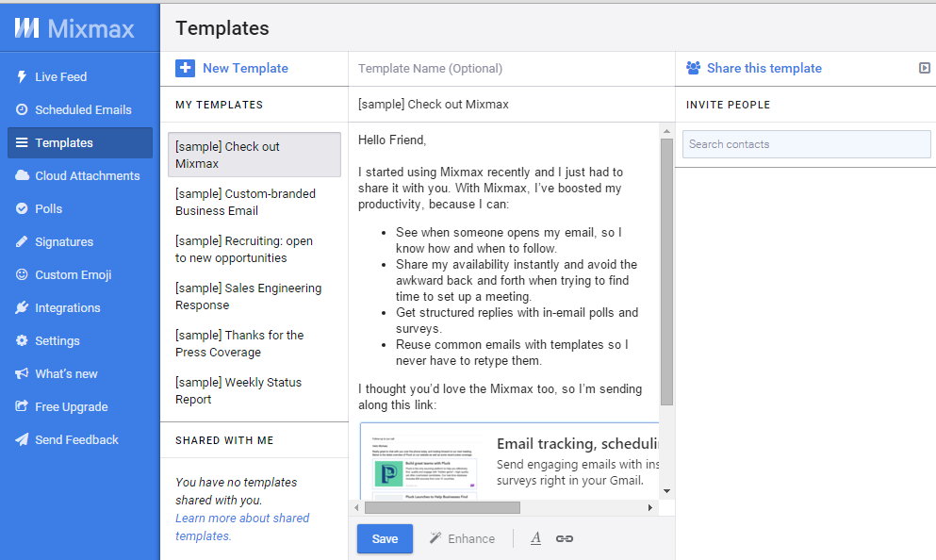Click the What's new megaphone icon
The width and height of the screenshot is (936, 560).
[x=22, y=373]
